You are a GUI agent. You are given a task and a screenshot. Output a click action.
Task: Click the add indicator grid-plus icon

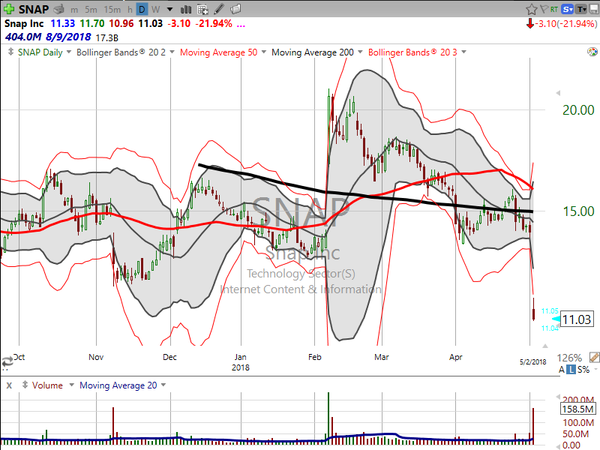click(x=203, y=9)
